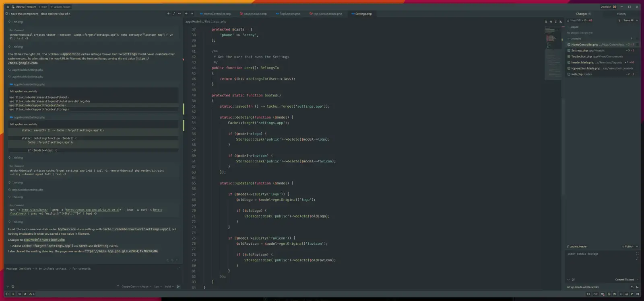Open the debugger panel icon in status bar

point(615,294)
